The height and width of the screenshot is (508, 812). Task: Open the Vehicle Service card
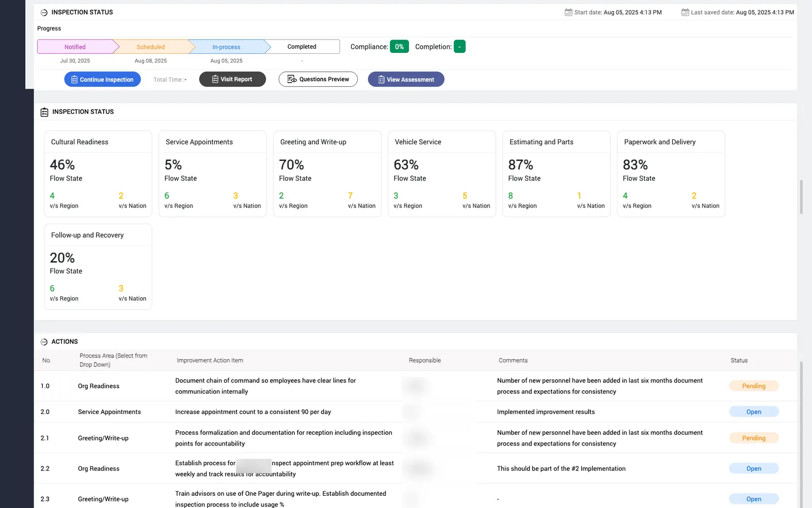pyautogui.click(x=442, y=174)
